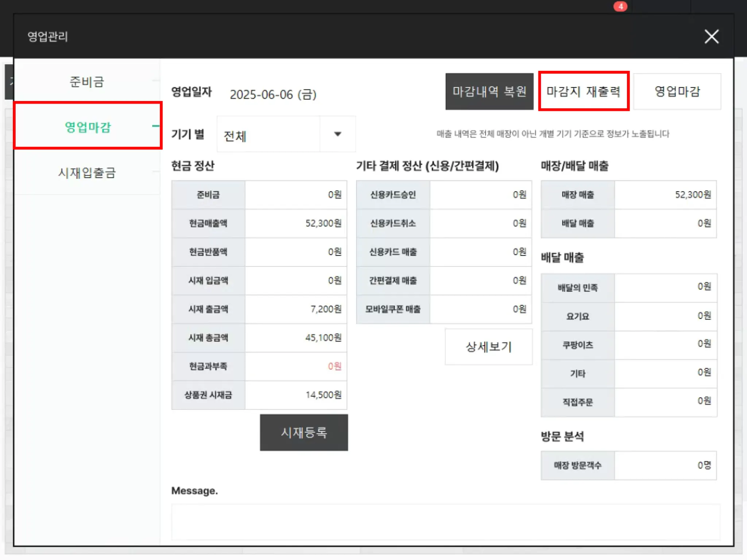747x560 pixels.
Task: Open the 준비금 side tab
Action: 87,81
